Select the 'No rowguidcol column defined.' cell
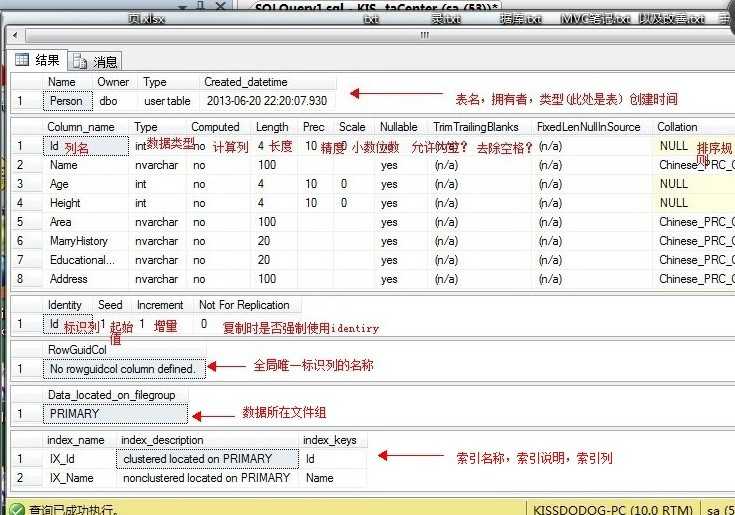The image size is (735, 515). pyautogui.click(x=124, y=369)
